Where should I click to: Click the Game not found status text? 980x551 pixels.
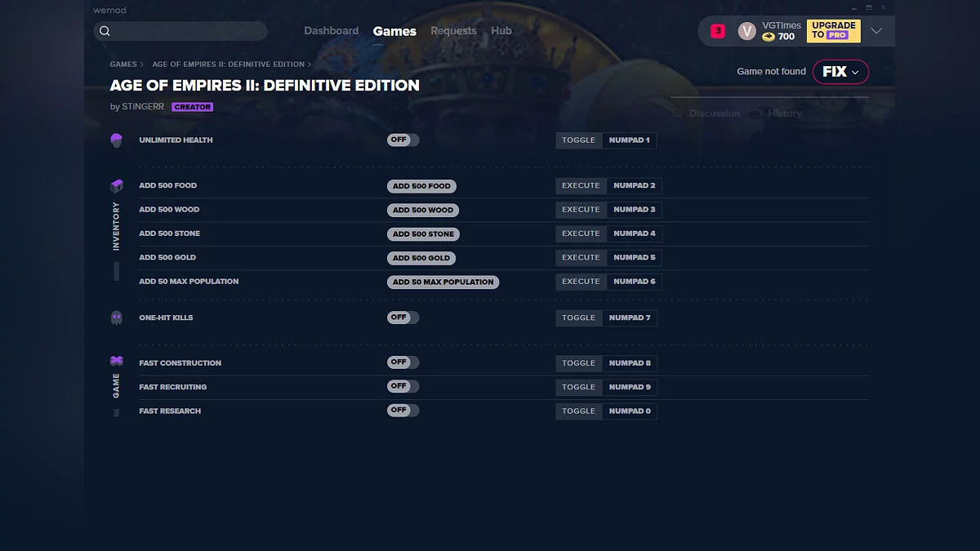click(771, 72)
